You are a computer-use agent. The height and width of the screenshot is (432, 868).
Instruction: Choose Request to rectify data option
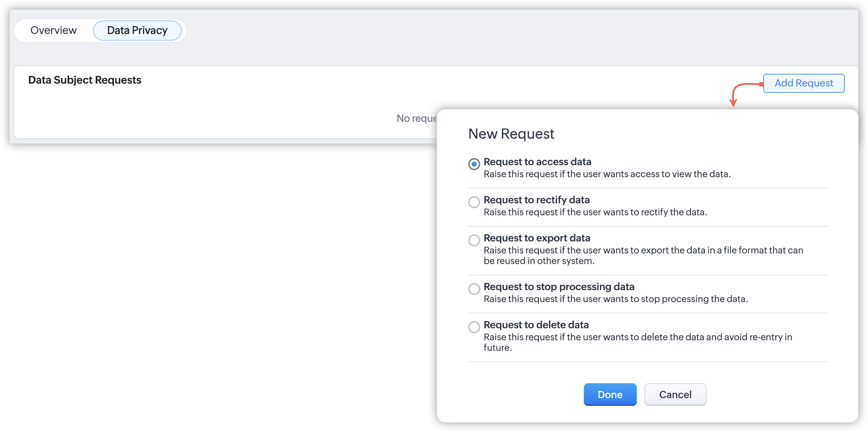pyautogui.click(x=474, y=202)
